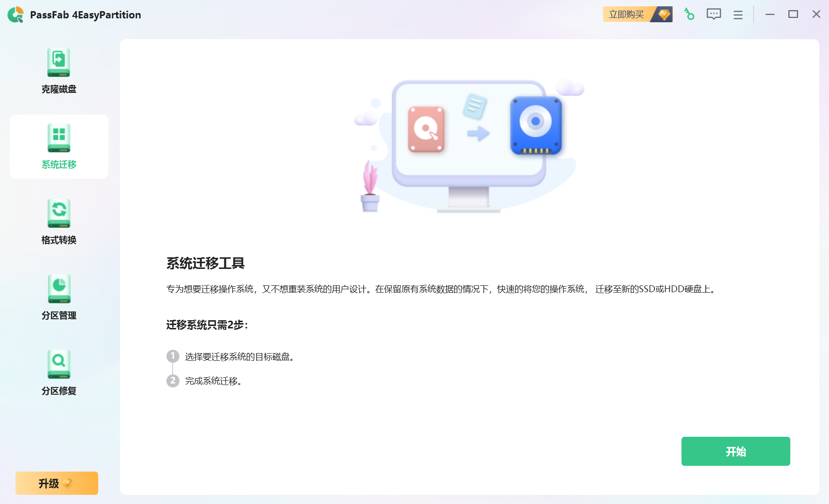The height and width of the screenshot is (504, 829).
Task: Click the PassFab 4EasyPartition logo
Action: [x=15, y=15]
